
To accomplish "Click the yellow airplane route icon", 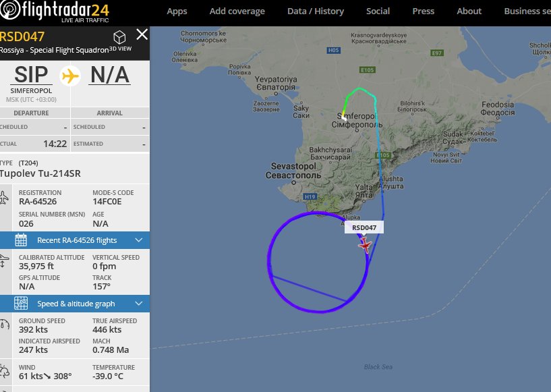I will [70, 76].
